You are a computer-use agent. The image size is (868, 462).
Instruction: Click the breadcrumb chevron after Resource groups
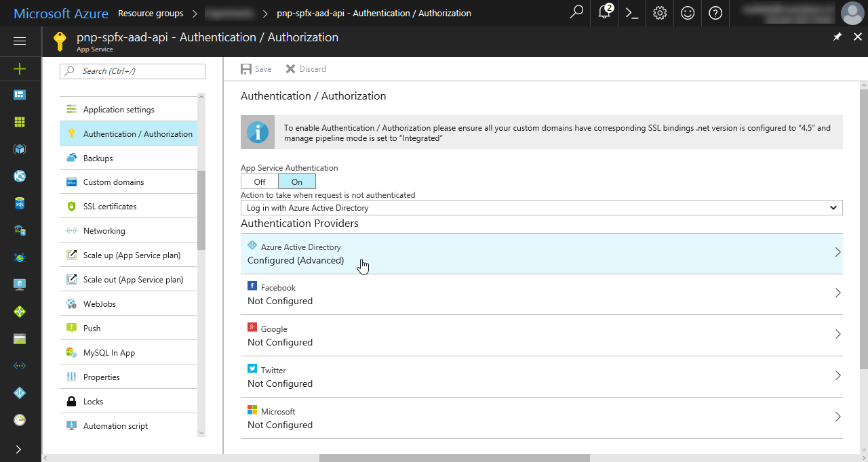tap(195, 13)
